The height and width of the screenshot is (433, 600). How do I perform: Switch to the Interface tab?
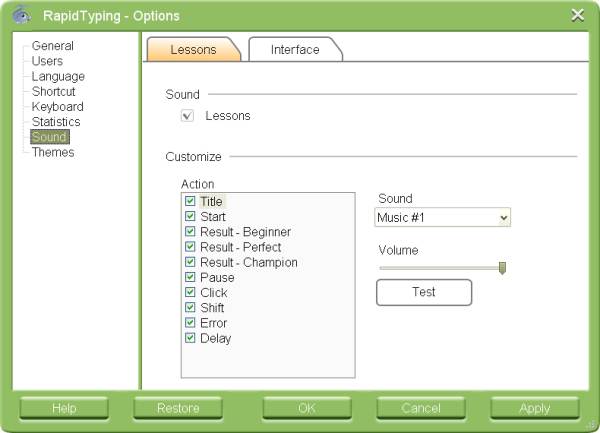tap(295, 49)
